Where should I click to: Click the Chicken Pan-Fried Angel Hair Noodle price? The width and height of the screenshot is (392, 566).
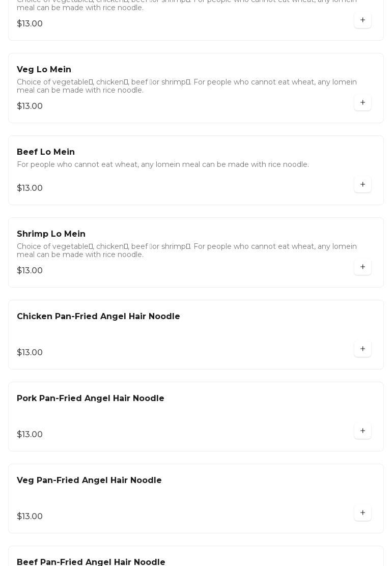point(30,353)
